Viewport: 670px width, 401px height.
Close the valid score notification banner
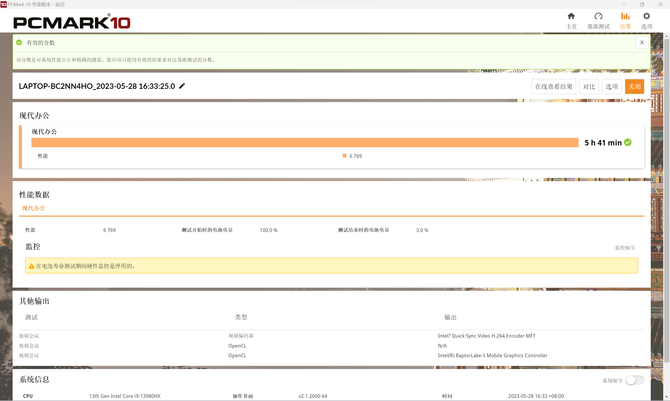641,42
